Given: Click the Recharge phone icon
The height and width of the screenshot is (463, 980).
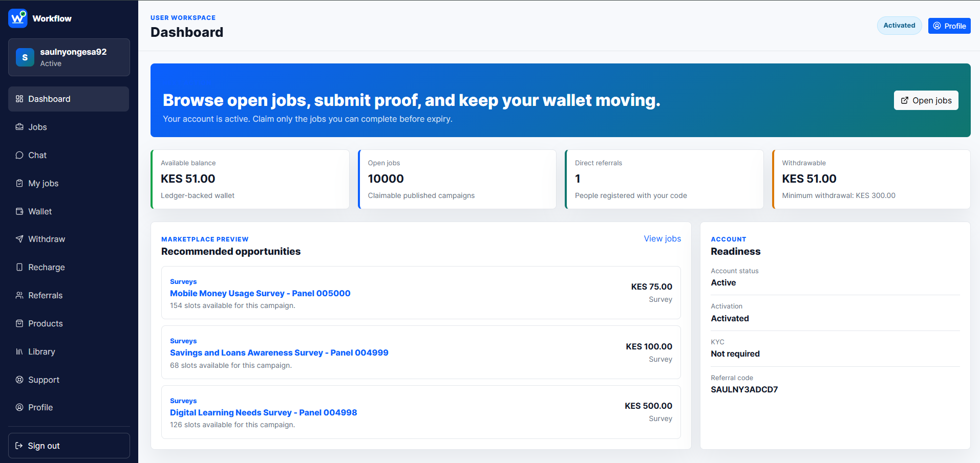Looking at the screenshot, I should tap(19, 267).
